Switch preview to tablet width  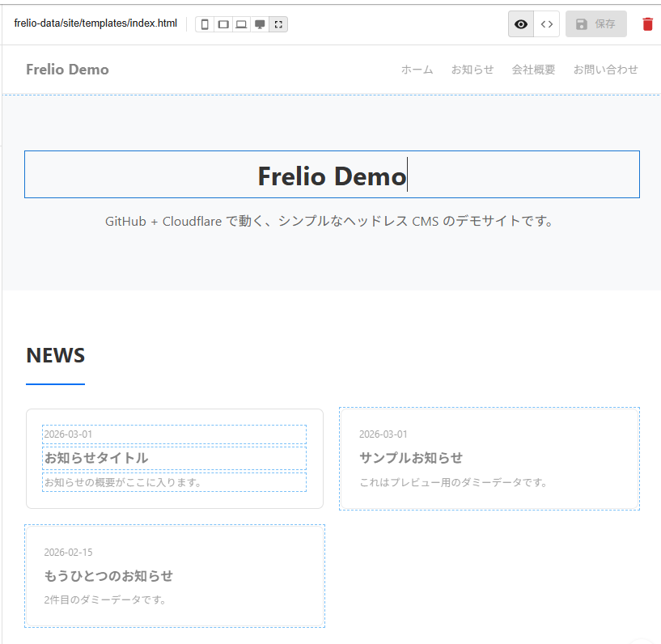223,24
